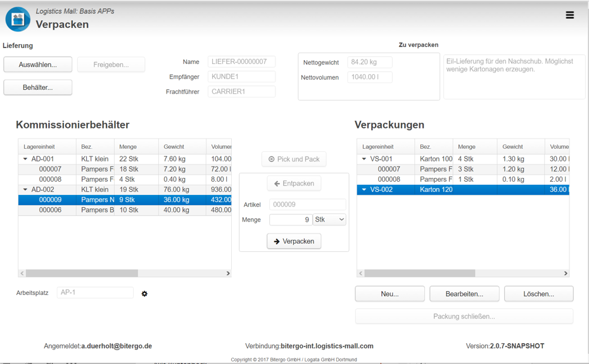This screenshot has width=589, height=364.
Task: Select row 000006 Pampers B
Action: 125,210
